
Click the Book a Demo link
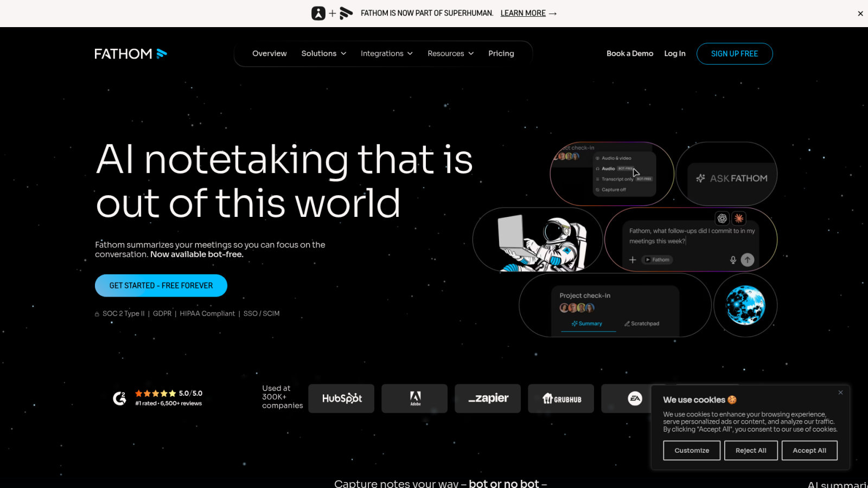[x=630, y=53]
